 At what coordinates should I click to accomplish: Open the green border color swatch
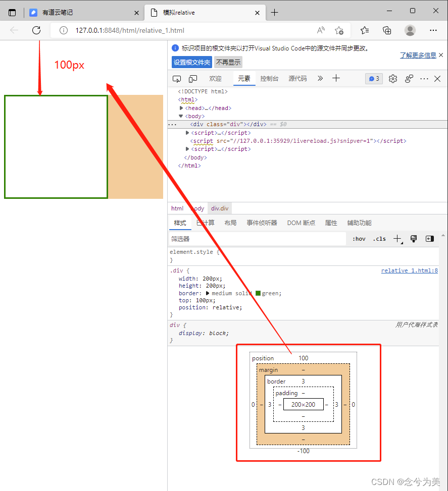[x=258, y=293]
